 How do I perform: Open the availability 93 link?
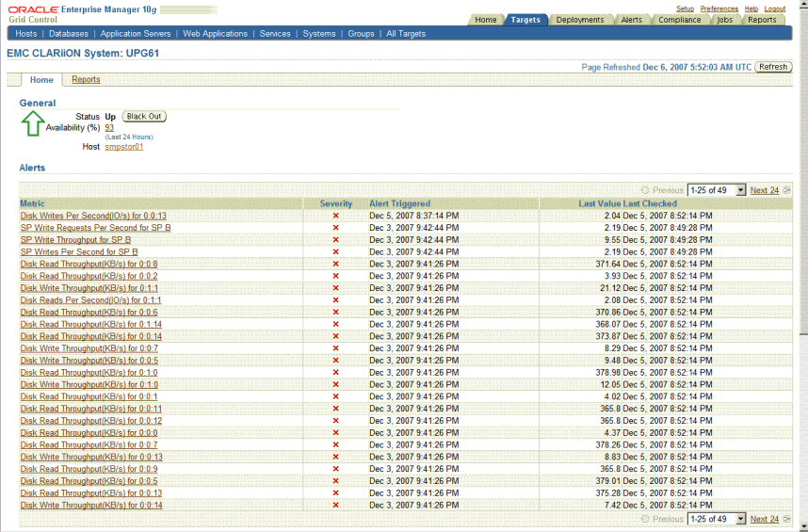109,127
